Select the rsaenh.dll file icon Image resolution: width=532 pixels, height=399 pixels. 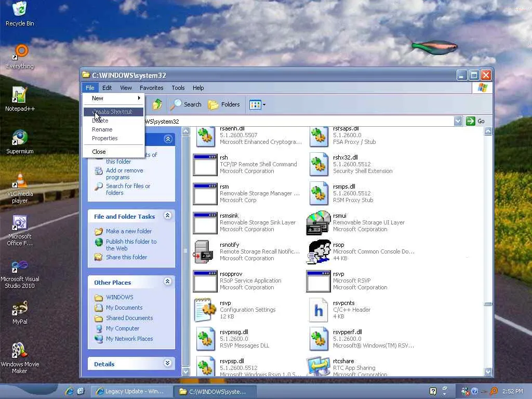pos(205,137)
